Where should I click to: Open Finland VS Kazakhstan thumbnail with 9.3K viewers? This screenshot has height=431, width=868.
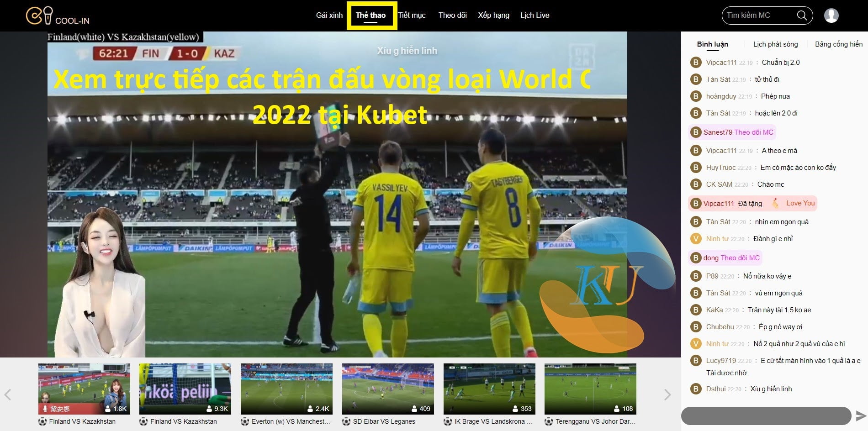pos(185,389)
